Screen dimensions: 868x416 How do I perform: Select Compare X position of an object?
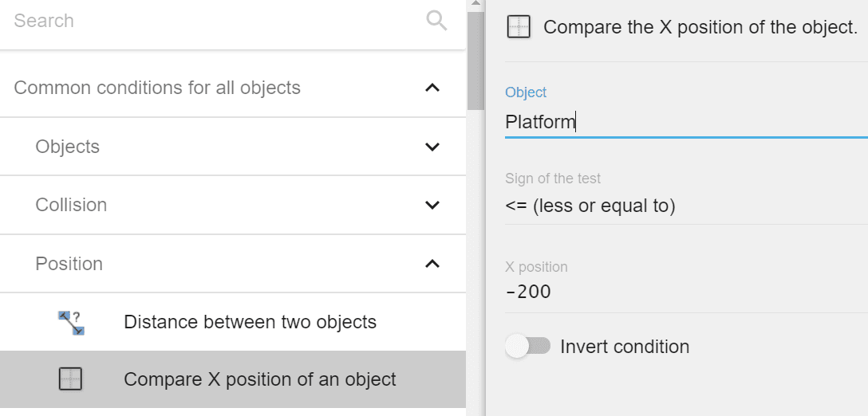pos(259,379)
